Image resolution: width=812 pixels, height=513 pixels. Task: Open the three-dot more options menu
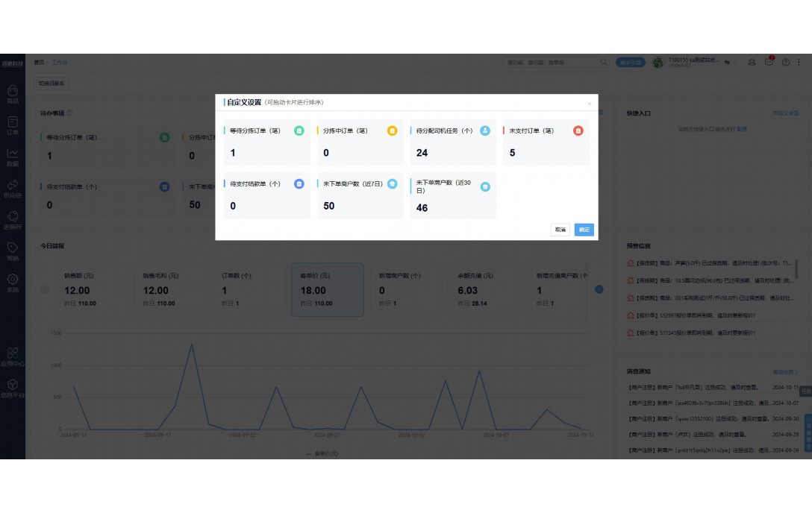coord(799,63)
